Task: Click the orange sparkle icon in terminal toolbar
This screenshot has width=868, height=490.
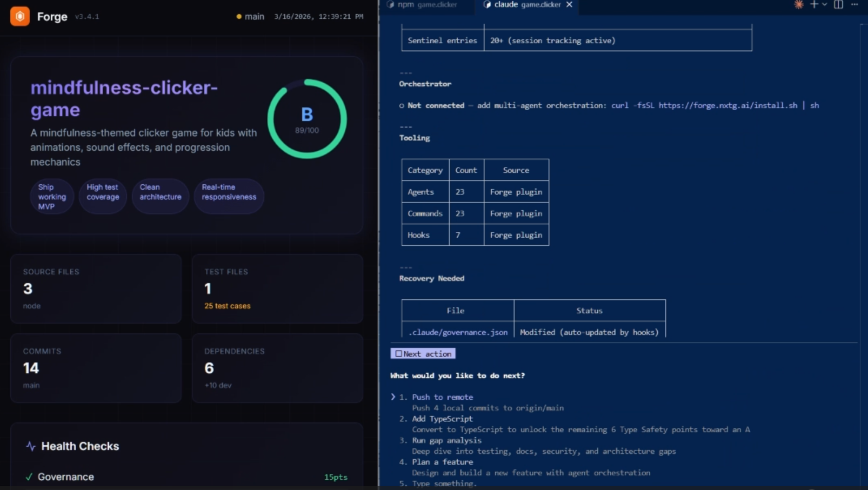Action: (x=798, y=5)
